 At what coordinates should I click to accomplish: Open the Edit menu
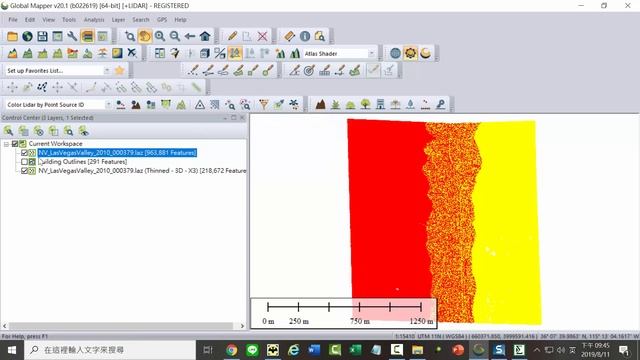[30, 20]
